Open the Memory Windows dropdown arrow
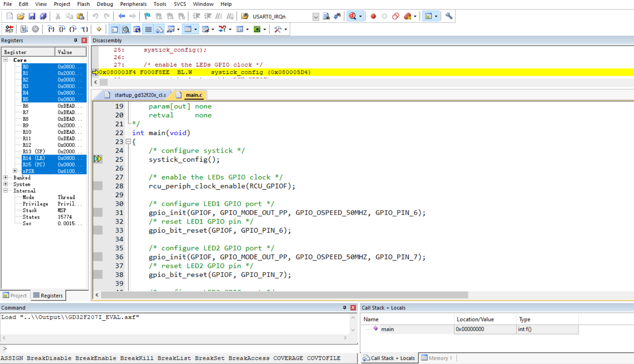Screen dimensions: 634x364 click(x=195, y=29)
